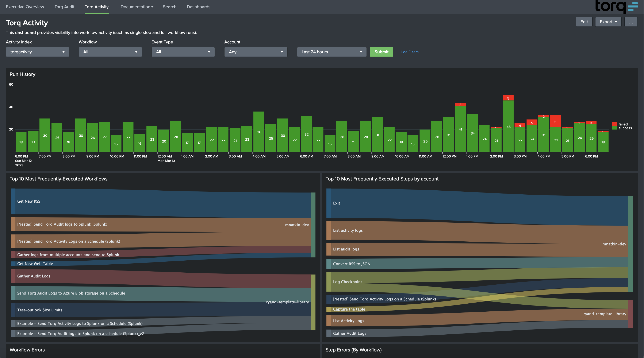Click mnatkin-dev account in workflows chart
Image resolution: width=644 pixels, height=358 pixels.
313,225
